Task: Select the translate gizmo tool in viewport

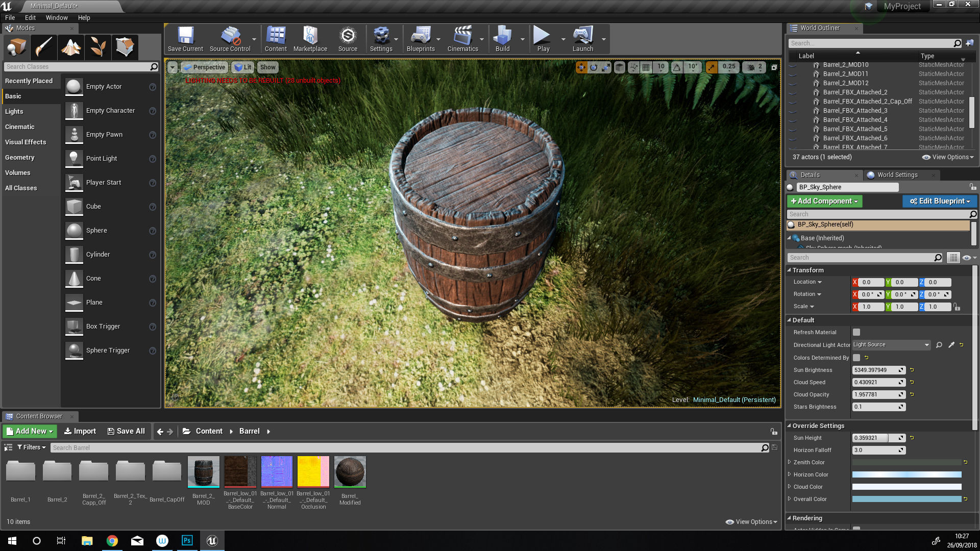Action: (581, 67)
